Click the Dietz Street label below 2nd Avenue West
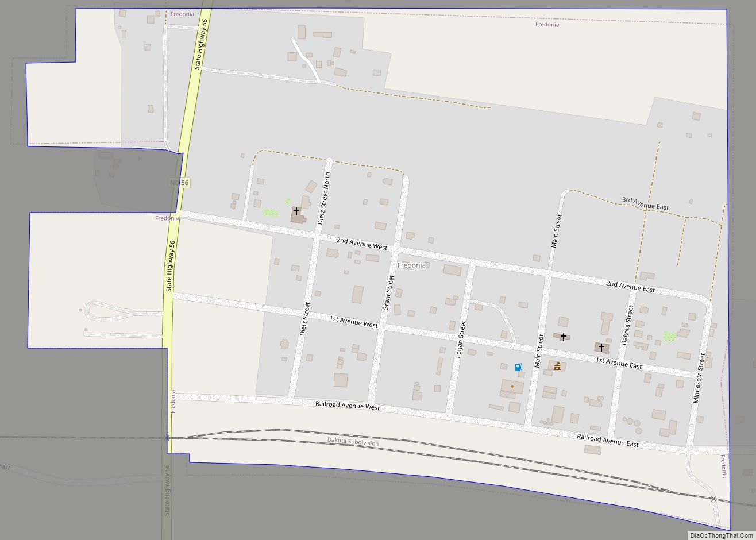 coord(305,319)
